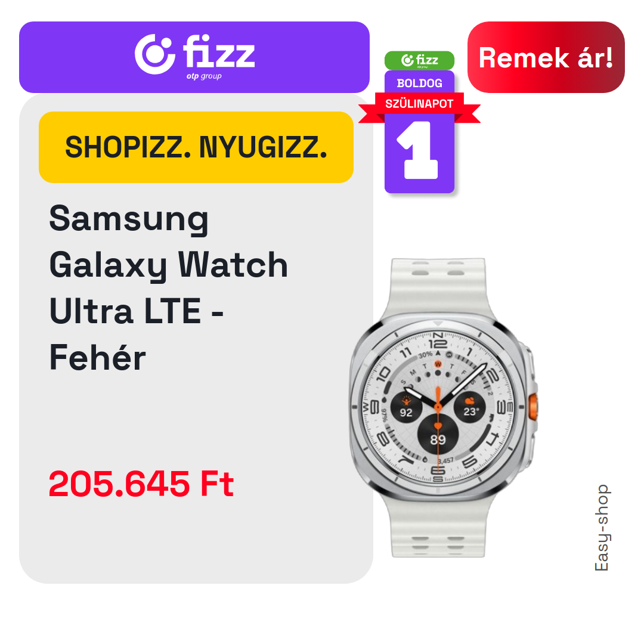Click the red SZÜLINAPOT ribbon
The image size is (644, 644).
(x=419, y=106)
